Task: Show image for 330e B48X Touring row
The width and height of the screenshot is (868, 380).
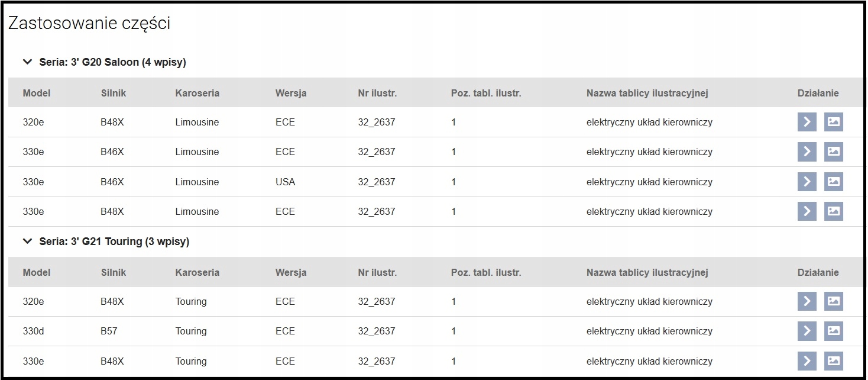Action: click(x=833, y=361)
